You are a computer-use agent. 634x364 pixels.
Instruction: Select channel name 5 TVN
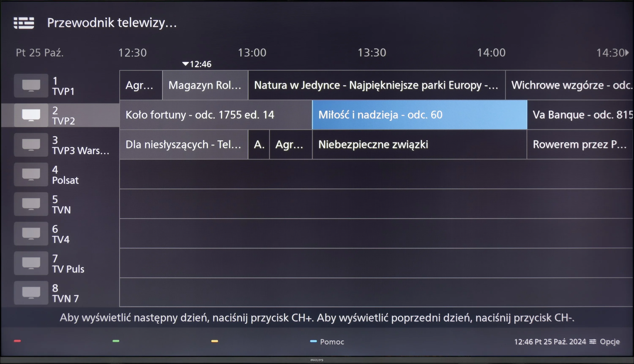61,205
